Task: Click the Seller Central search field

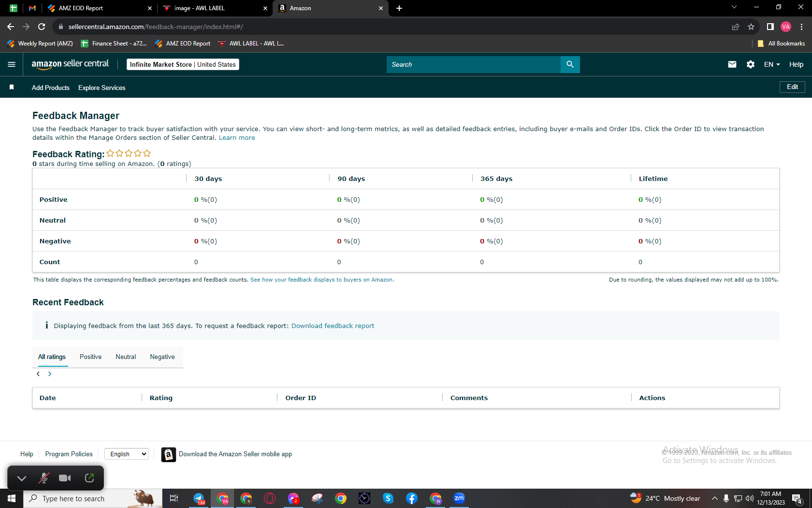Action: (474, 64)
